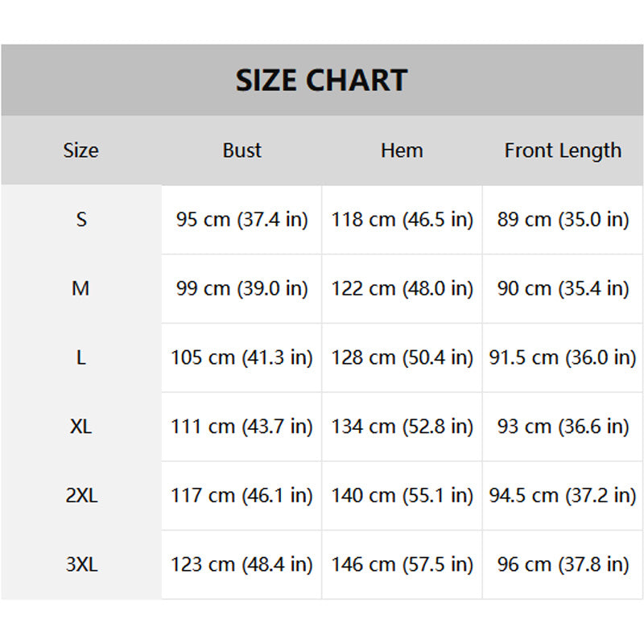Click the 3XL size row label
Screen dimensions: 644x644
pyautogui.click(x=81, y=564)
